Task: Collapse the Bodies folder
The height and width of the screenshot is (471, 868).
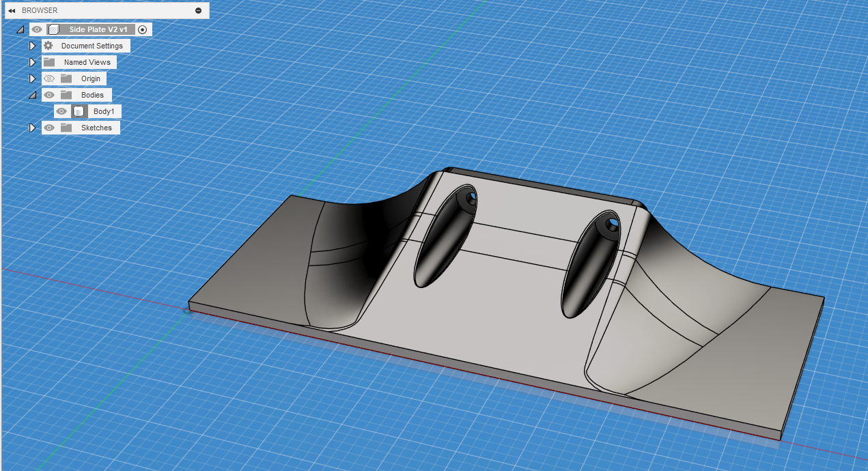Action: 32,95
